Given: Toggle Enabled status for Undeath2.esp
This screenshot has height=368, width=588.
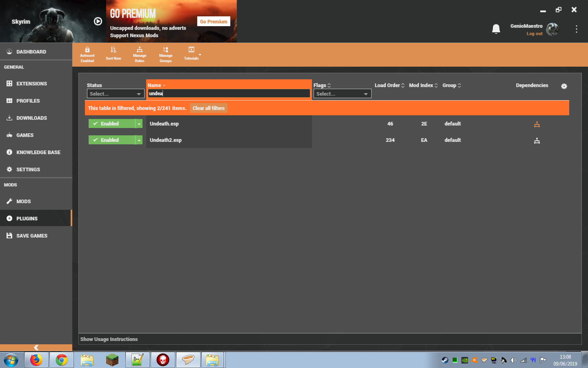Looking at the screenshot, I should 112,140.
